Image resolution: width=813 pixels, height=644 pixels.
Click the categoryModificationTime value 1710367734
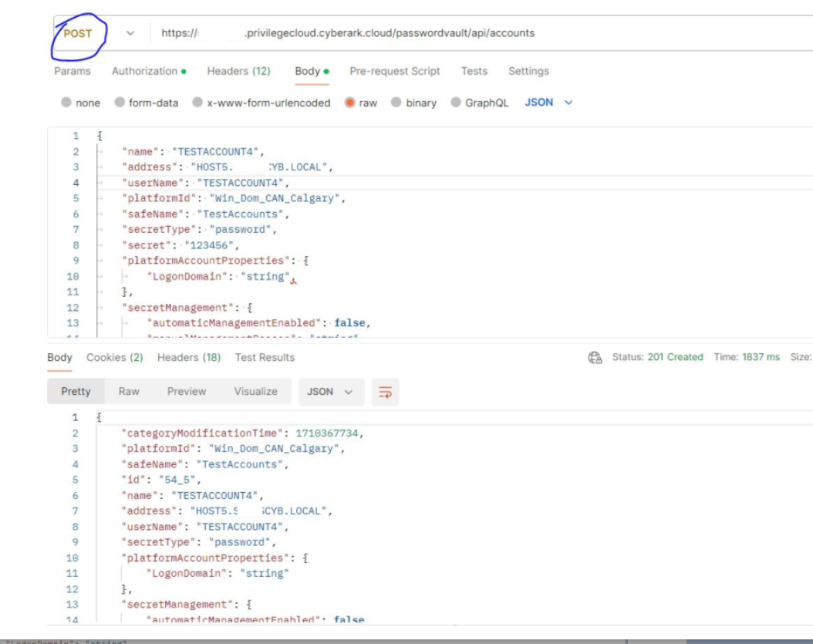pyautogui.click(x=326, y=433)
